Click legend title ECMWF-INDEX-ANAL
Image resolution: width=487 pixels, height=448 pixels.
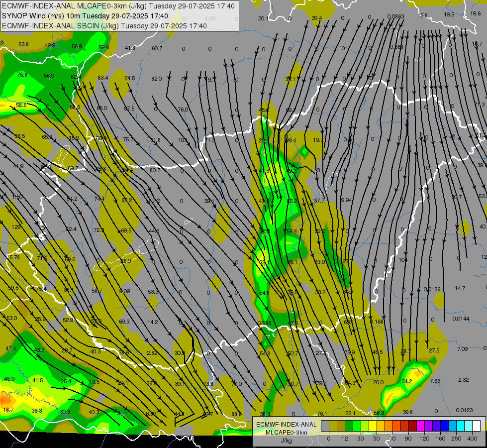[x=286, y=425]
